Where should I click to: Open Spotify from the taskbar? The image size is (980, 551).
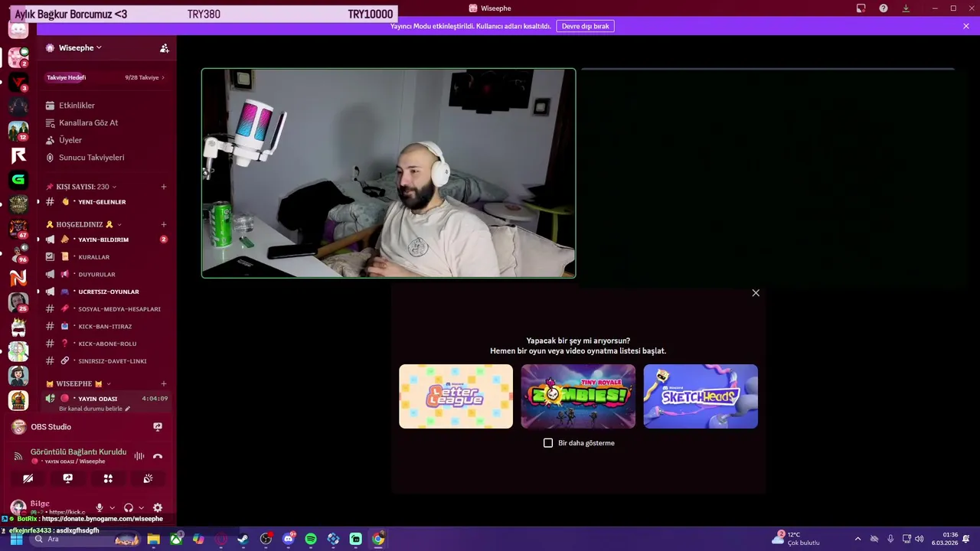pyautogui.click(x=311, y=539)
